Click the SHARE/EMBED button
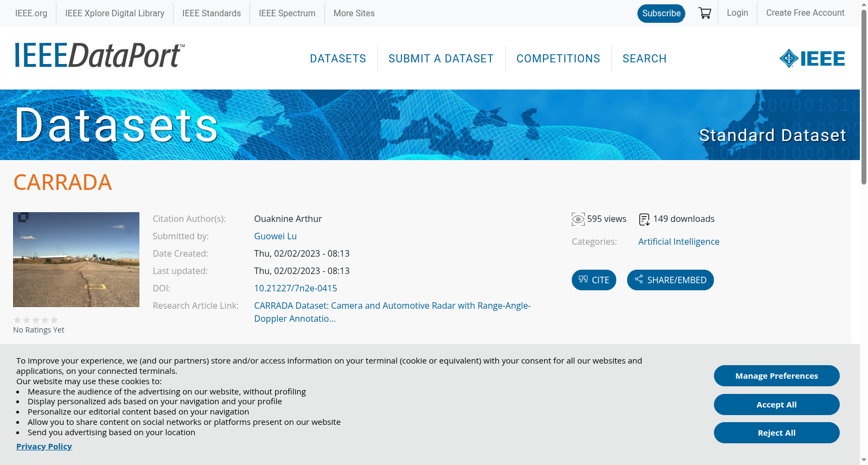The width and height of the screenshot is (868, 465). click(671, 280)
